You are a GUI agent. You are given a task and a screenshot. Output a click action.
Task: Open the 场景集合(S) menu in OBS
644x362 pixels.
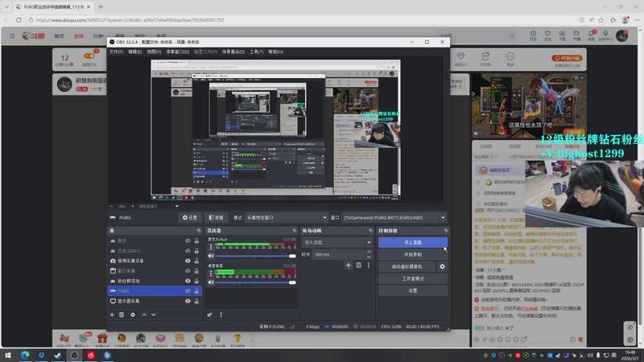233,51
